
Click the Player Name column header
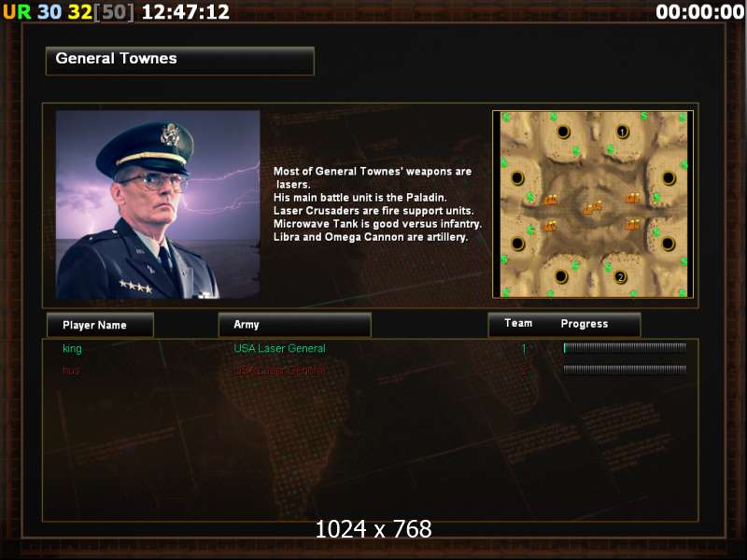(100, 325)
